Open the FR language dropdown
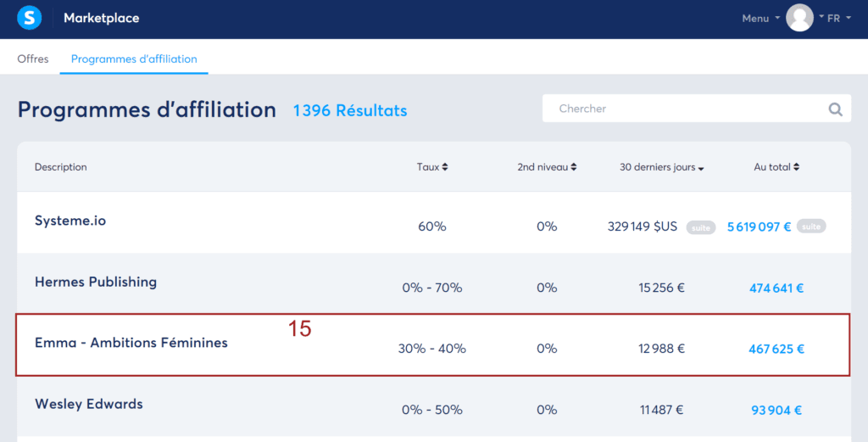The height and width of the screenshot is (442, 868). pos(838,19)
